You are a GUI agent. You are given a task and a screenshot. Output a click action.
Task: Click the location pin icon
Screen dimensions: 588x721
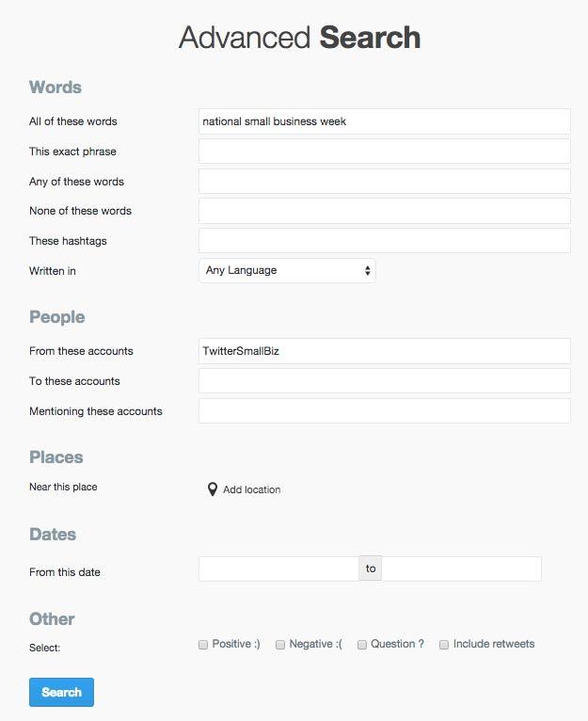[x=213, y=489]
